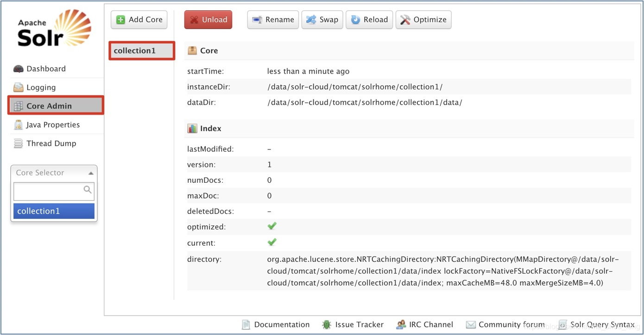Open the Issue Tracker link
This screenshot has height=335, width=644.
coord(360,325)
